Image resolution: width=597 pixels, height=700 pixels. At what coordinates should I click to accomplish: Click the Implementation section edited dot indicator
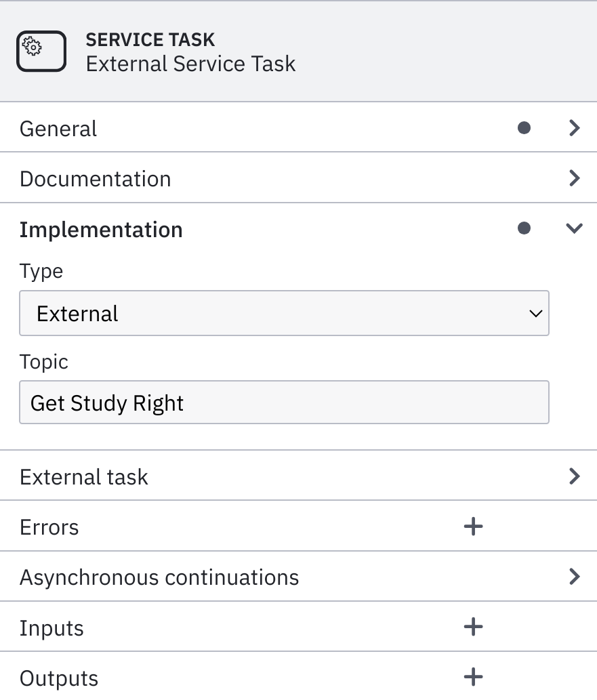pos(524,228)
